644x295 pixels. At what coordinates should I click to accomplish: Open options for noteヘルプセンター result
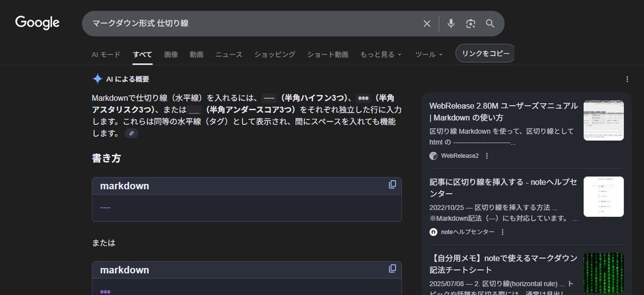click(x=502, y=232)
